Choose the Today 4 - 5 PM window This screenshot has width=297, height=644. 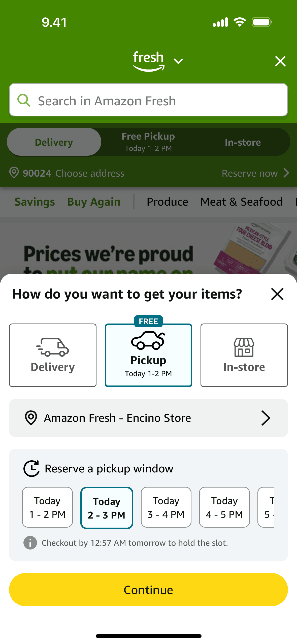[224, 507]
